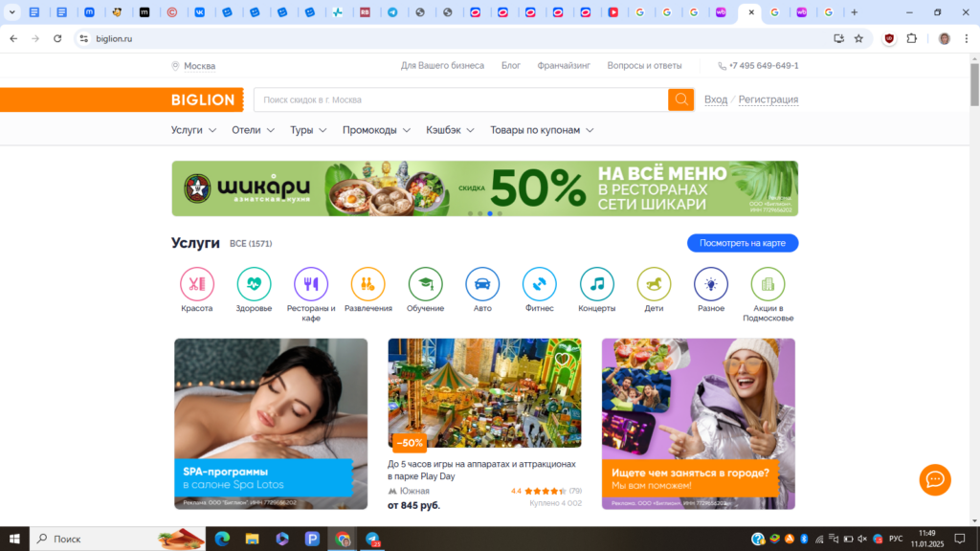980x551 pixels.
Task: Switch to third banner carousel dot
Action: coord(490,213)
